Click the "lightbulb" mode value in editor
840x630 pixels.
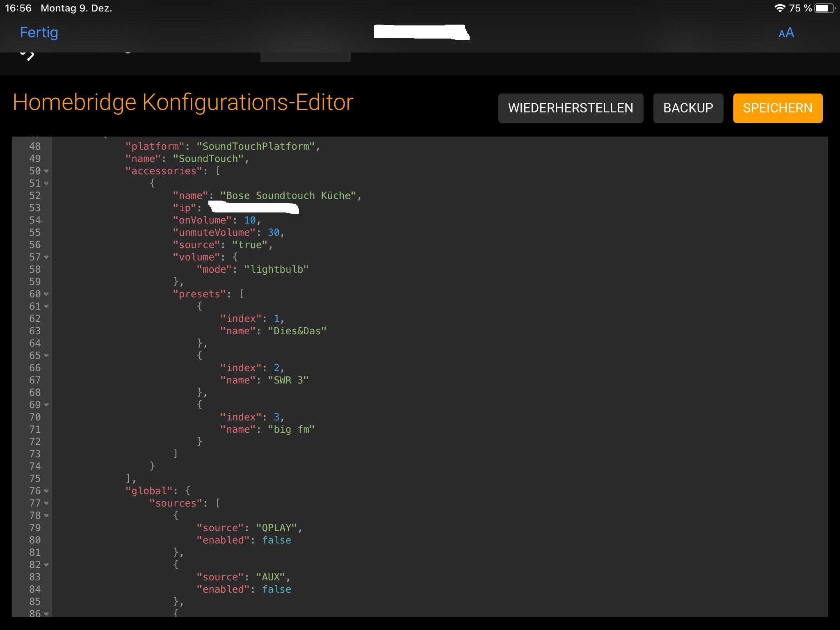[x=276, y=269]
